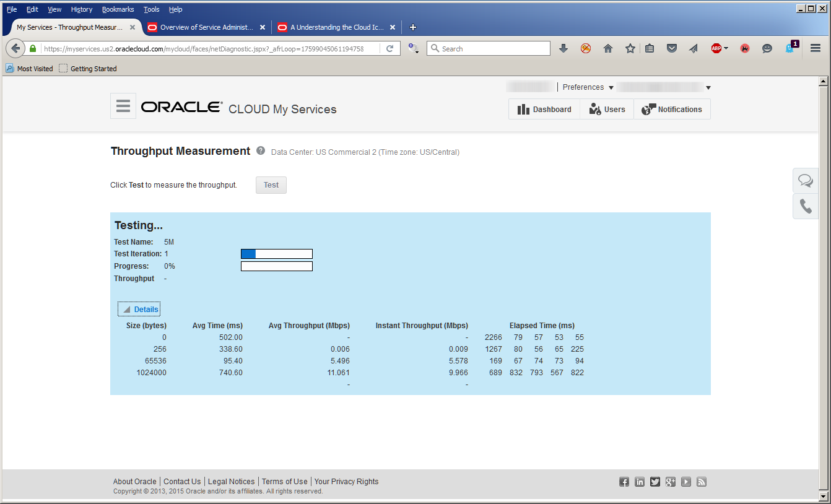Click the browser URL address field
Screen dimensions: 831x504
coord(211,48)
